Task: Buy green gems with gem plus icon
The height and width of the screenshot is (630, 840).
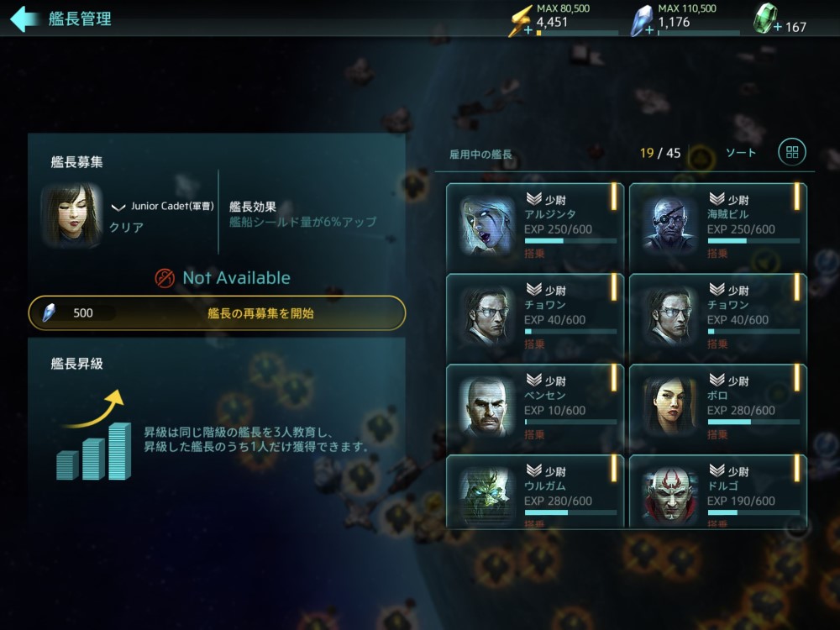Action: click(x=767, y=20)
